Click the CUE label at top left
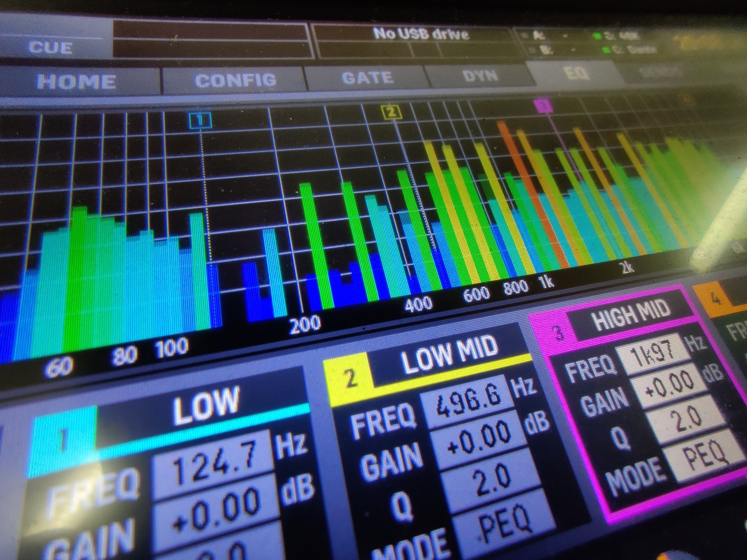747x560 pixels. [x=50, y=47]
